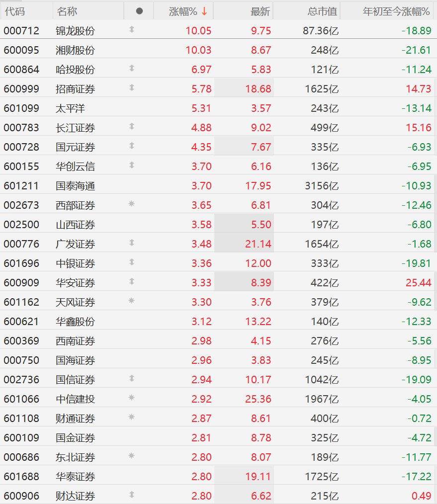The width and height of the screenshot is (437, 504).
Task: Select stock code 000712
Action: click(x=21, y=31)
